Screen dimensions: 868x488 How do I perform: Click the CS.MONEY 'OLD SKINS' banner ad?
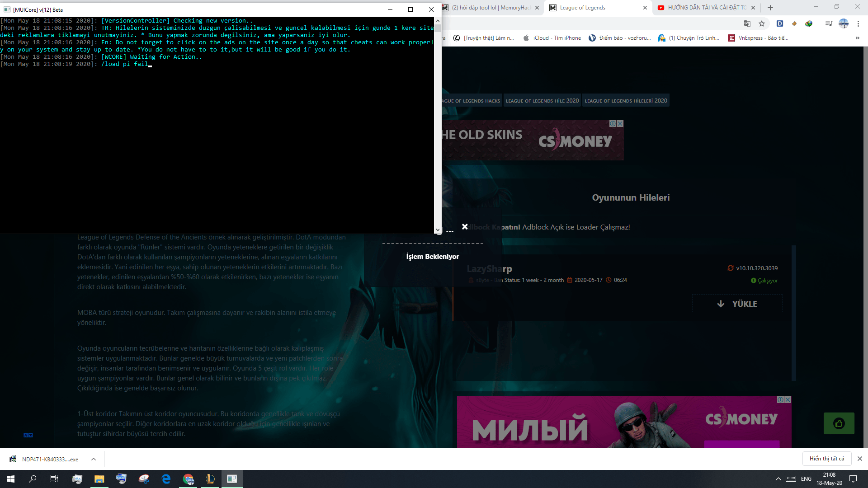pos(533,140)
